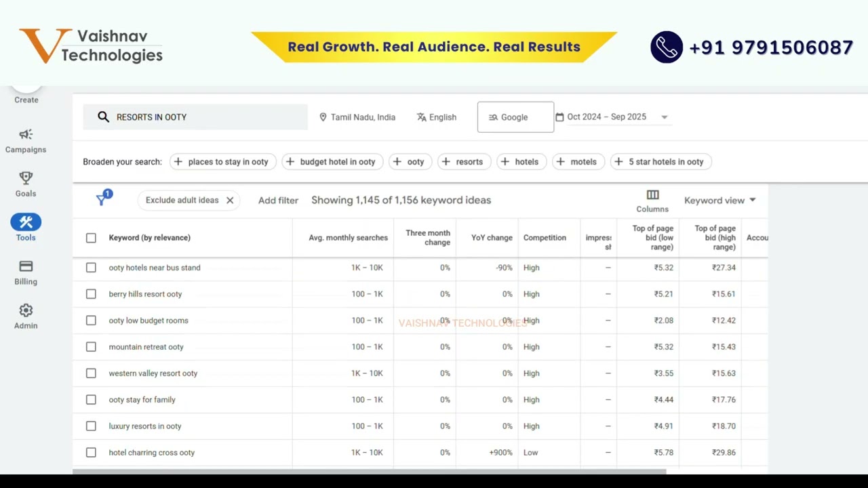868x488 pixels.
Task: Add the 'resorts' broaden suggestion
Action: (465, 161)
